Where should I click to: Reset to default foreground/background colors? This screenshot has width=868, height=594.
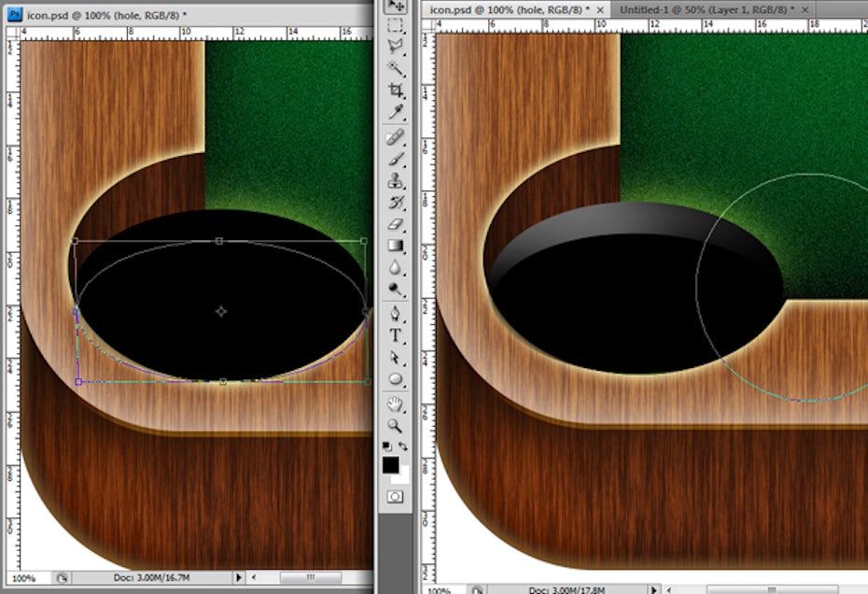pos(386,447)
